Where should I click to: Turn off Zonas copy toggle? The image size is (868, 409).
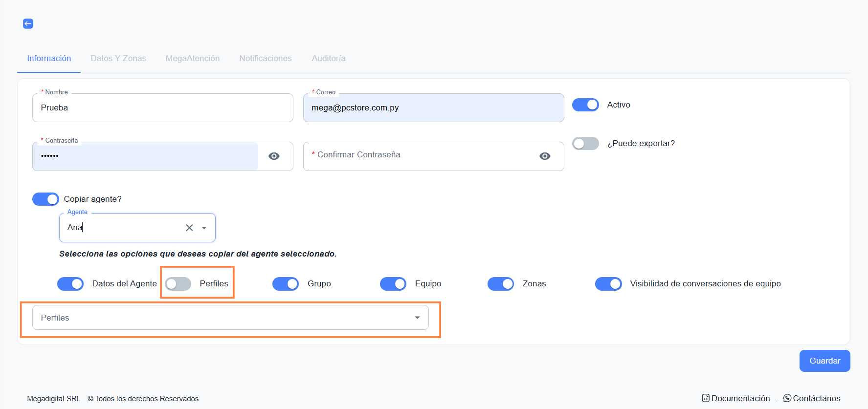click(x=501, y=283)
